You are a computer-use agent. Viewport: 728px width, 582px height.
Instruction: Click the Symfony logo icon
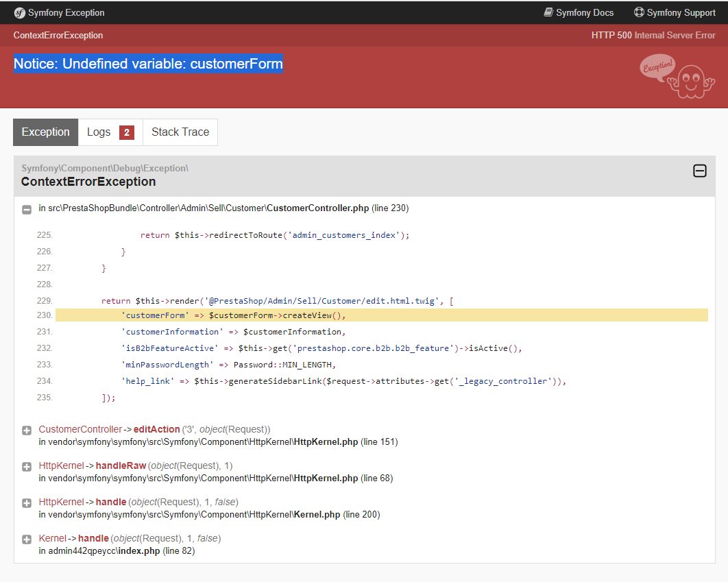(x=20, y=12)
